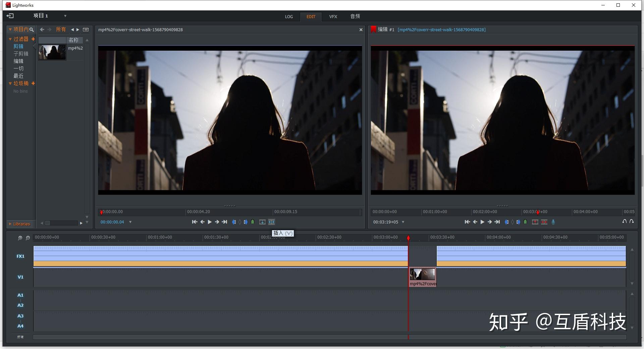The width and height of the screenshot is (644, 349).
Task: Play the edit sequence viewer
Action: tap(482, 222)
